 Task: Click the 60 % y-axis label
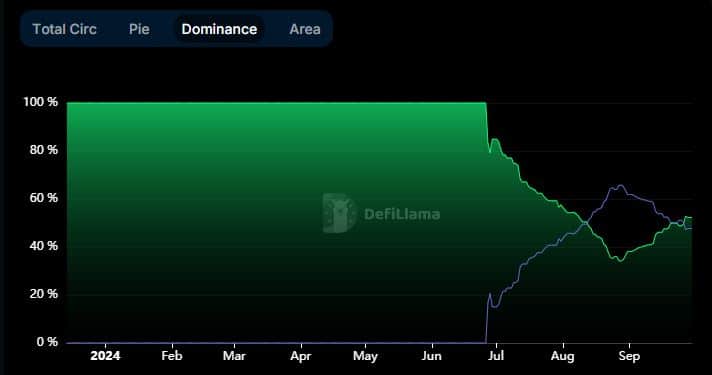pos(44,198)
